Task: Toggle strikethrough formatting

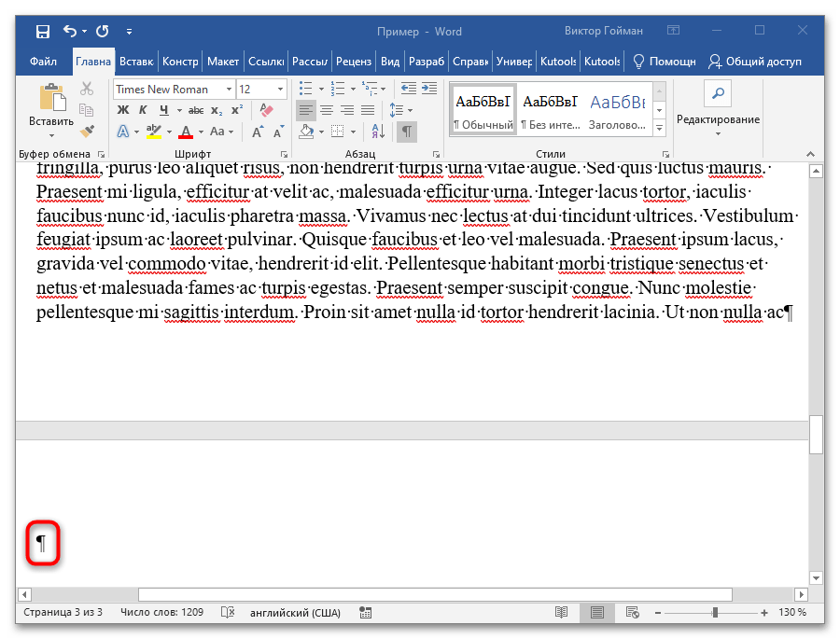Action: click(x=196, y=110)
